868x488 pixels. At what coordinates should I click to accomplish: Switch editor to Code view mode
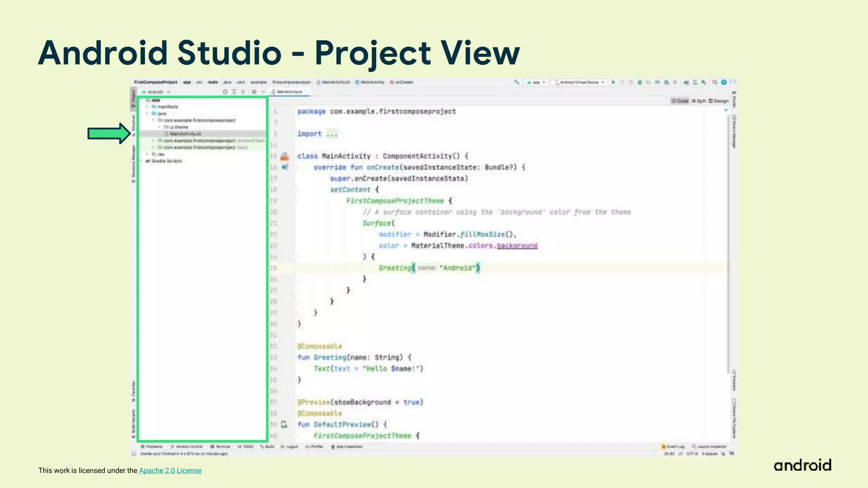point(680,101)
